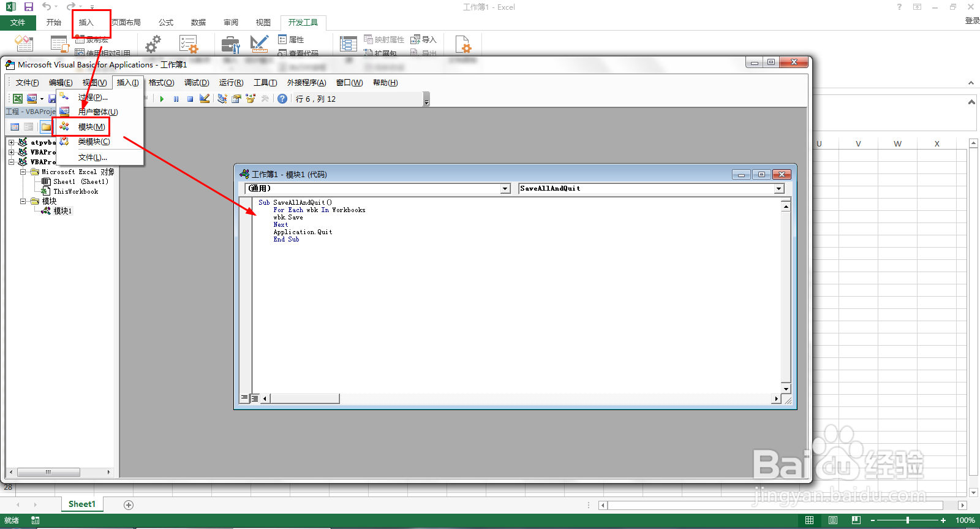Click the macro recording icon in status bar
The height and width of the screenshot is (529, 980).
[36, 520]
